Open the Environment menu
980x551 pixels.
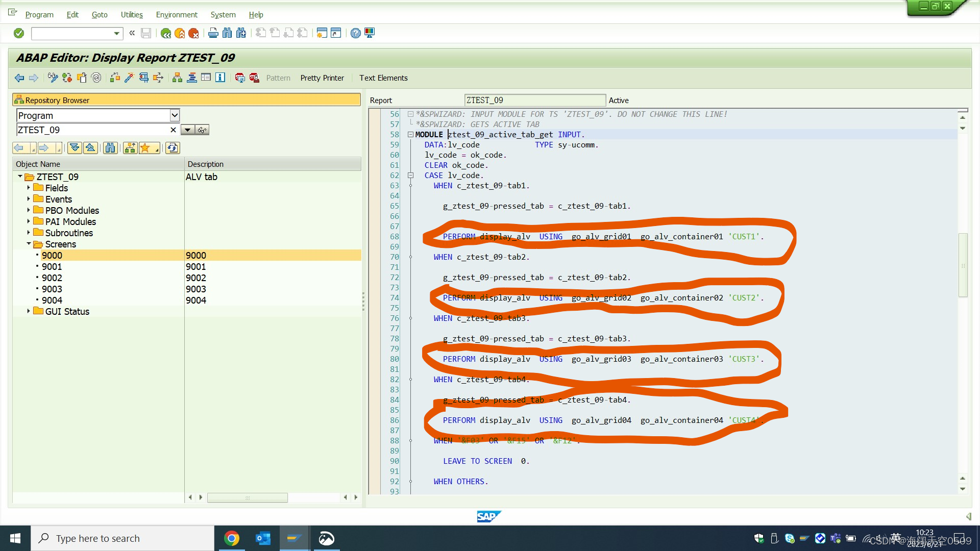click(176, 15)
